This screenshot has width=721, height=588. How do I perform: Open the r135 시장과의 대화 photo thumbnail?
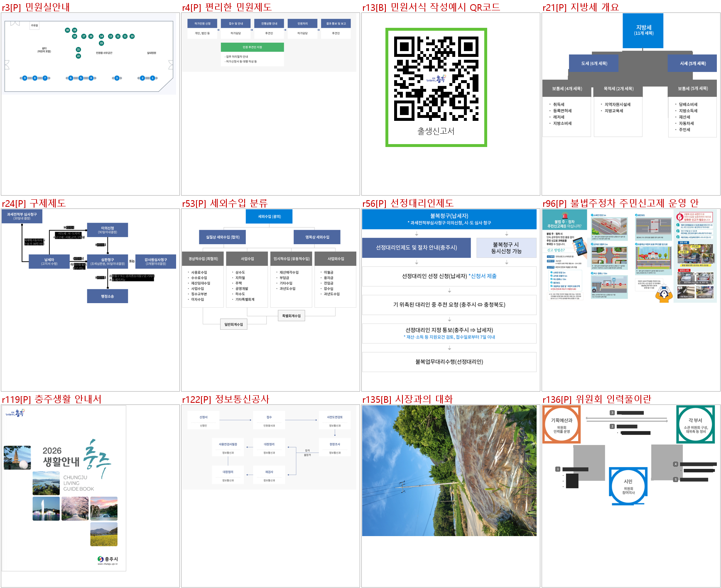[x=449, y=470]
